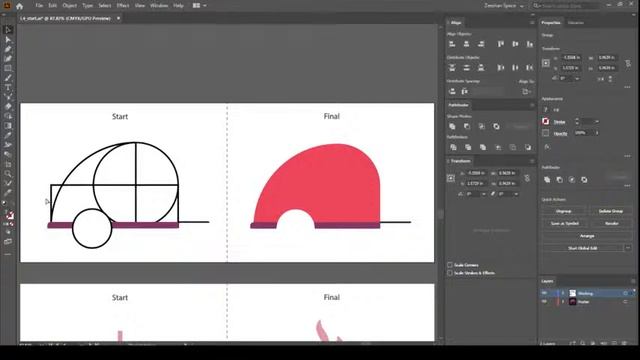Click Horizontal Align Center in the Align panel

[467, 44]
